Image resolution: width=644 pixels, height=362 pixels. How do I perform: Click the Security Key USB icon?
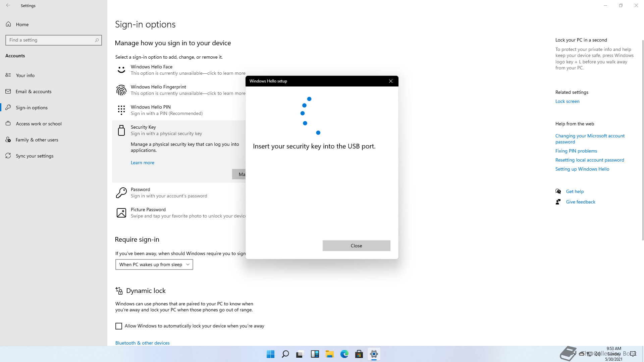pyautogui.click(x=121, y=130)
